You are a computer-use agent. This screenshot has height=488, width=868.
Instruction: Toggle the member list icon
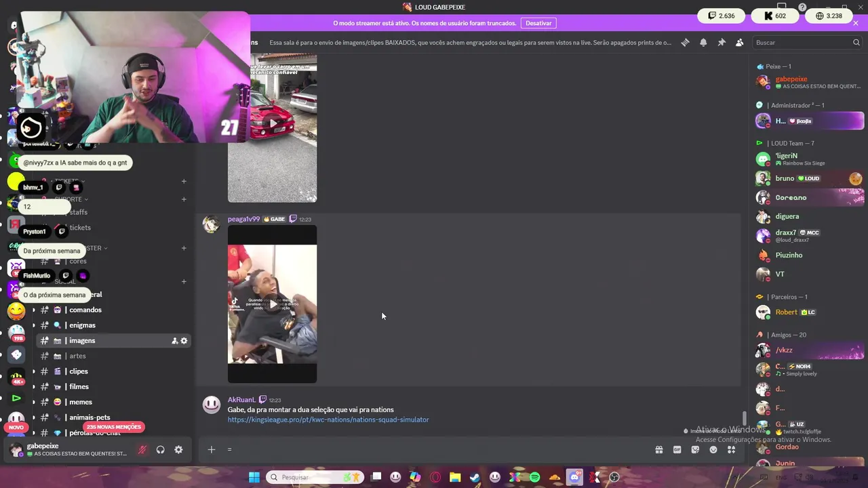pyautogui.click(x=740, y=42)
